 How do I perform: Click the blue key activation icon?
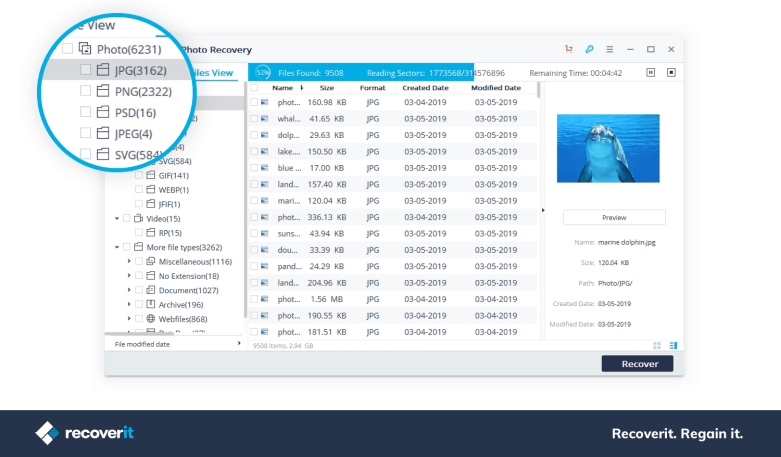coord(590,49)
